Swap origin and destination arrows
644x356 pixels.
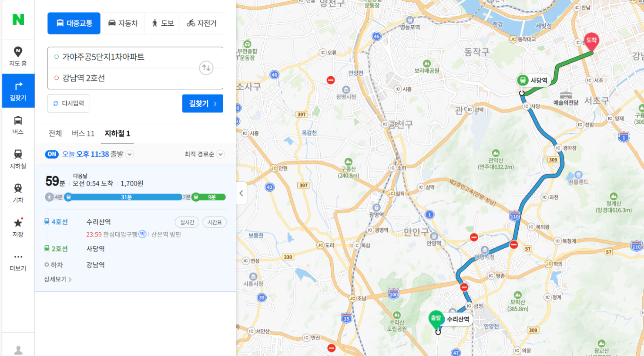tap(206, 68)
